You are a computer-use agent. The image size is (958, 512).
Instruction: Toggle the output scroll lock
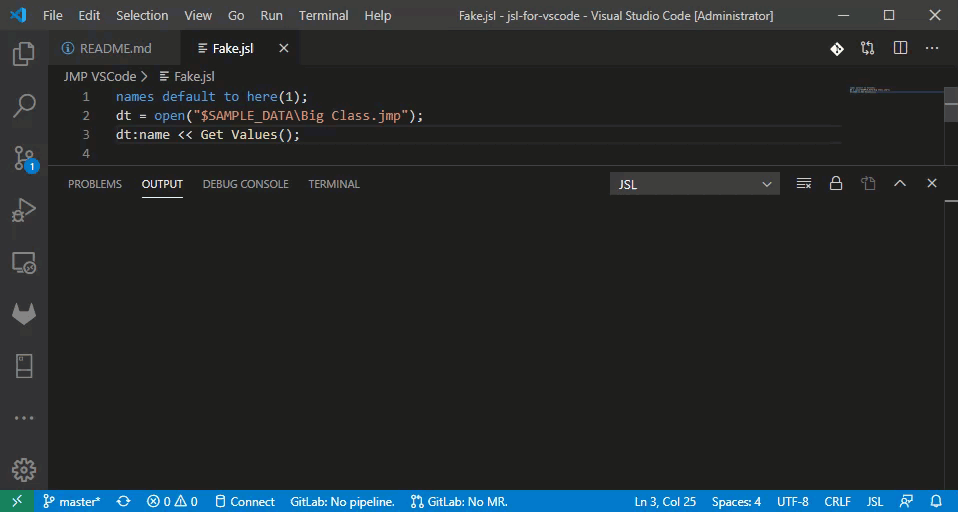pos(836,183)
